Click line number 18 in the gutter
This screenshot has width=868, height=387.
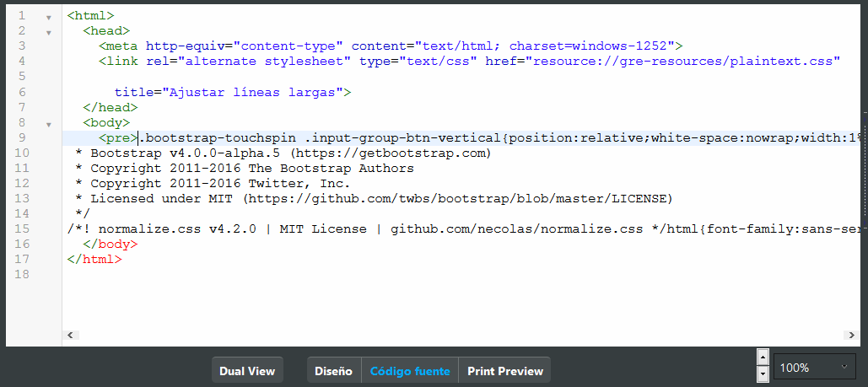(22, 274)
